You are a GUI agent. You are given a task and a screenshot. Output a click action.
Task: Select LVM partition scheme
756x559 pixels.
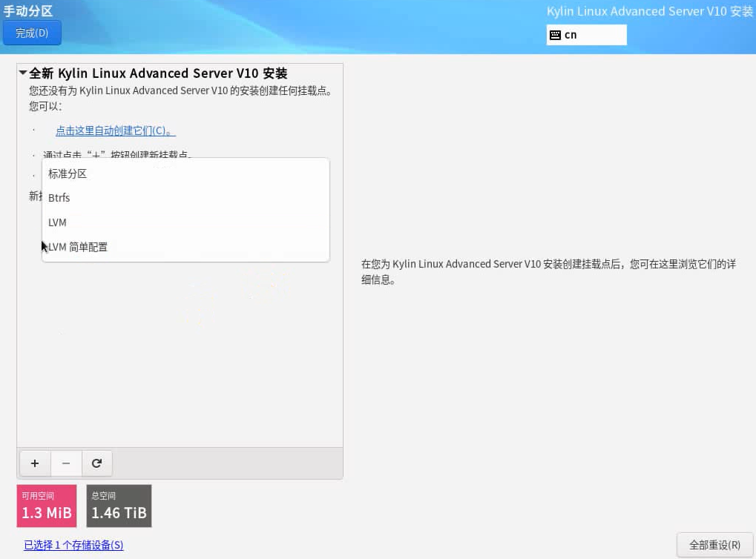(185, 222)
